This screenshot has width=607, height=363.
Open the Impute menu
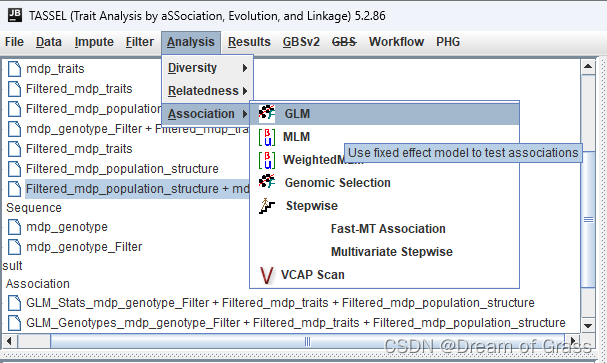(x=94, y=42)
